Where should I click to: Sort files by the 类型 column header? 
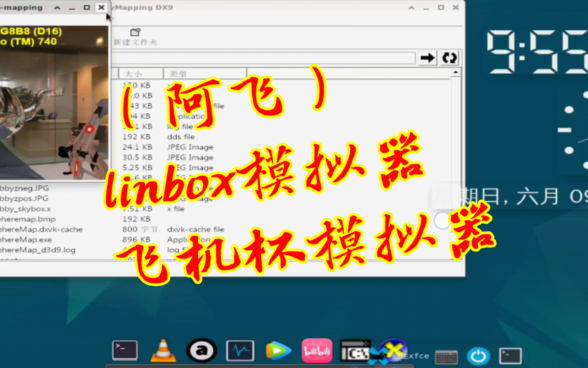click(205, 74)
